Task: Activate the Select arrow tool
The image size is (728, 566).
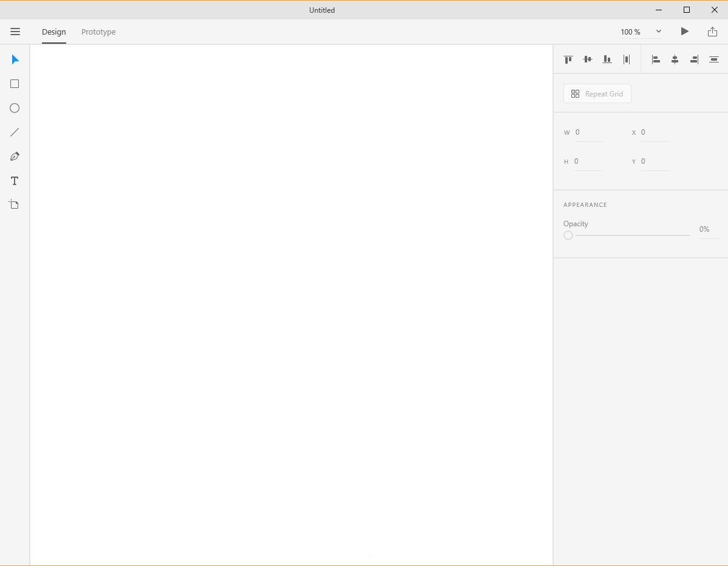Action: [15, 59]
